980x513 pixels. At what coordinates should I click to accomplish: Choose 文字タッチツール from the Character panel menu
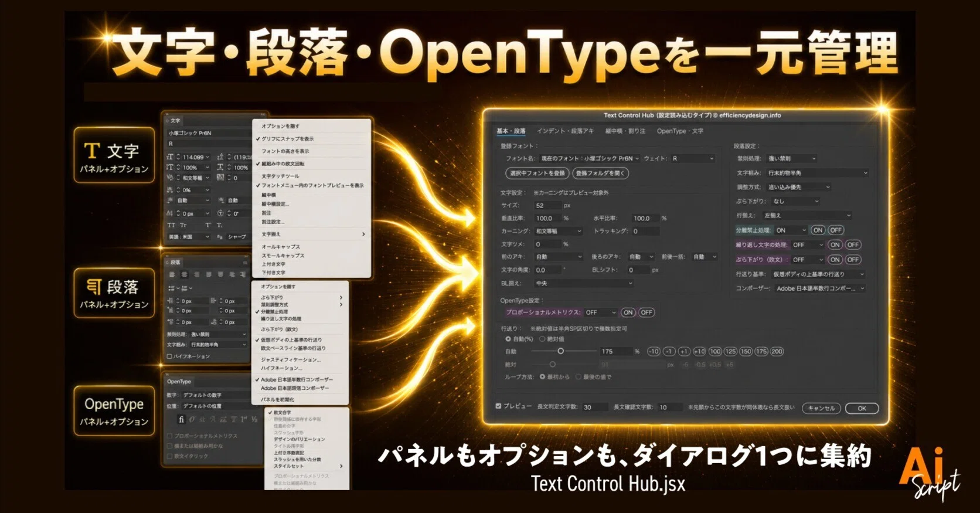click(x=280, y=176)
